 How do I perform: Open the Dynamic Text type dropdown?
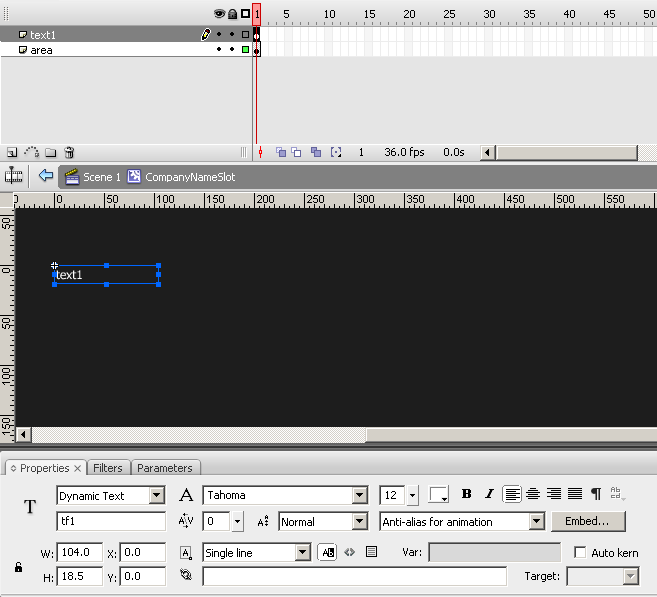(156, 495)
